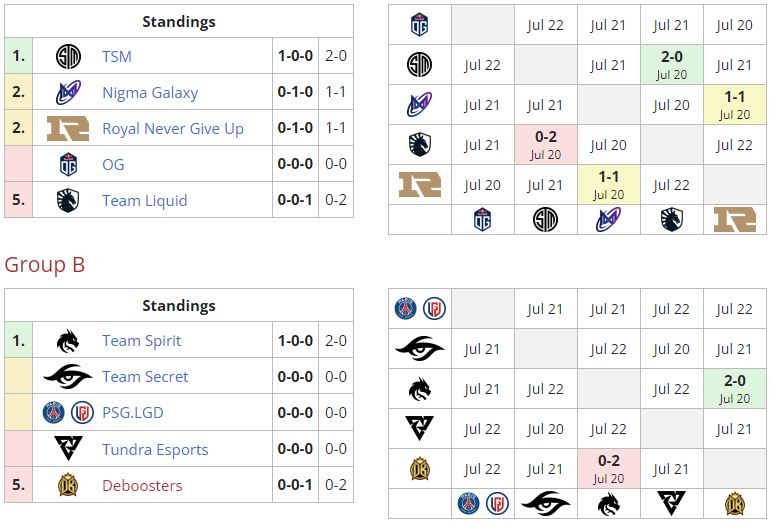Click the OG logo in the standings table
Viewport: 771px width, 525px height.
point(68,165)
